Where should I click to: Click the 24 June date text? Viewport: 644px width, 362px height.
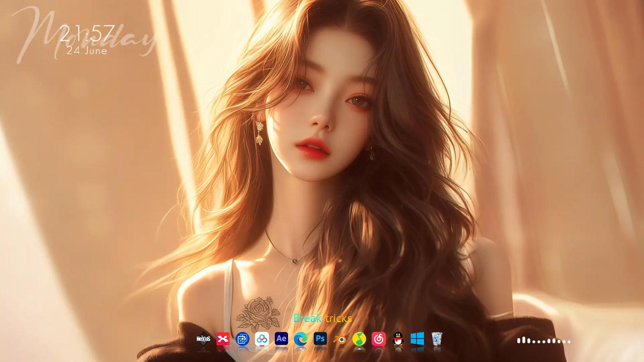click(87, 51)
